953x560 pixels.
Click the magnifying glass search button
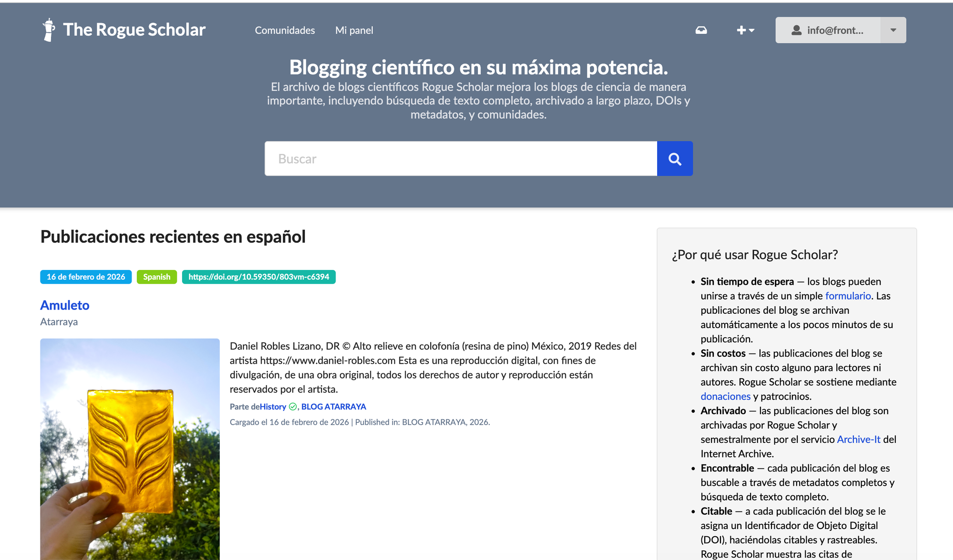(674, 159)
